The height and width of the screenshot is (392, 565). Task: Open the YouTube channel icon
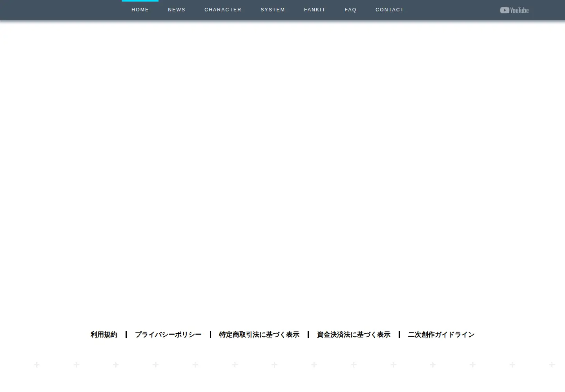[514, 10]
